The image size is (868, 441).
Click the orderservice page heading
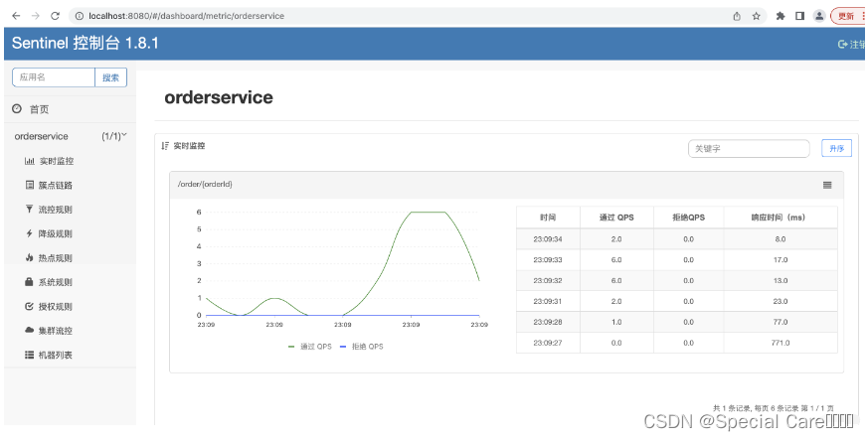click(219, 97)
